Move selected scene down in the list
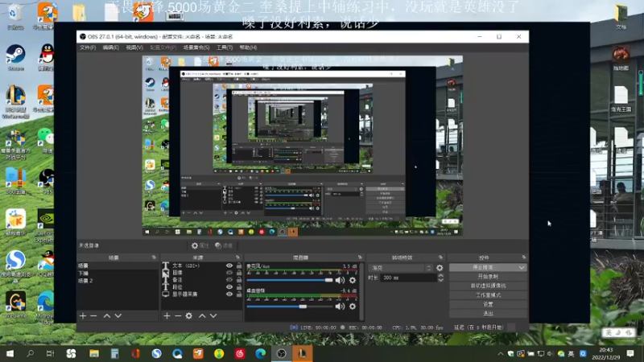Screen dimensions: 644x362 (118, 315)
